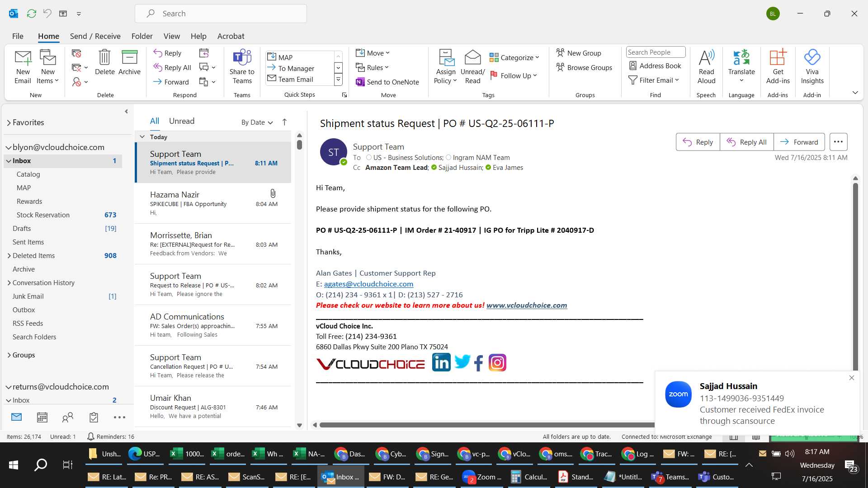Open the Address Book
868x488 pixels.
655,66
